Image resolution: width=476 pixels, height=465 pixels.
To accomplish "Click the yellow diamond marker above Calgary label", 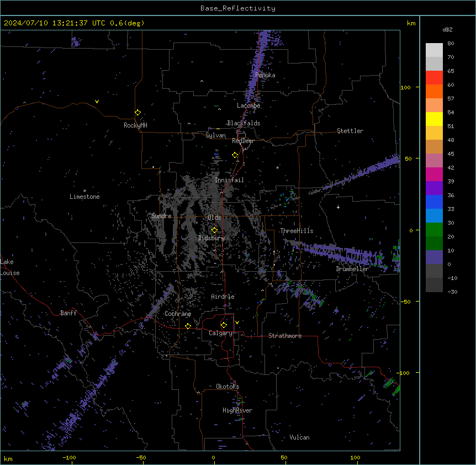I will click(x=224, y=325).
